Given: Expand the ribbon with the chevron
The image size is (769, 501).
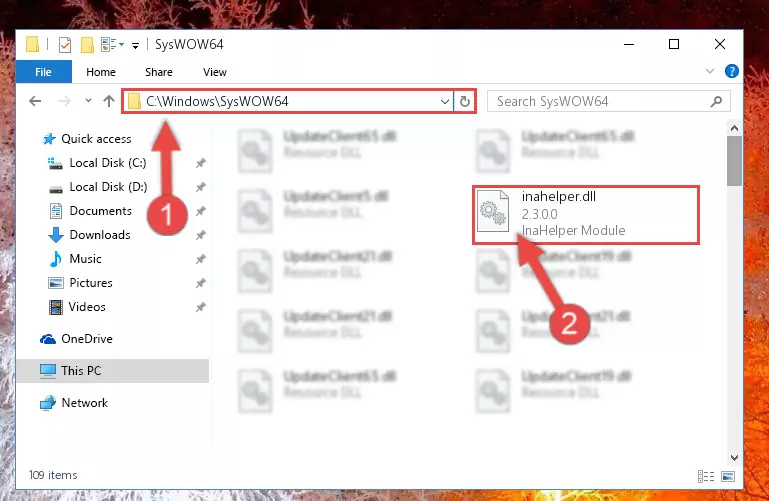Looking at the screenshot, I should pyautogui.click(x=710, y=71).
